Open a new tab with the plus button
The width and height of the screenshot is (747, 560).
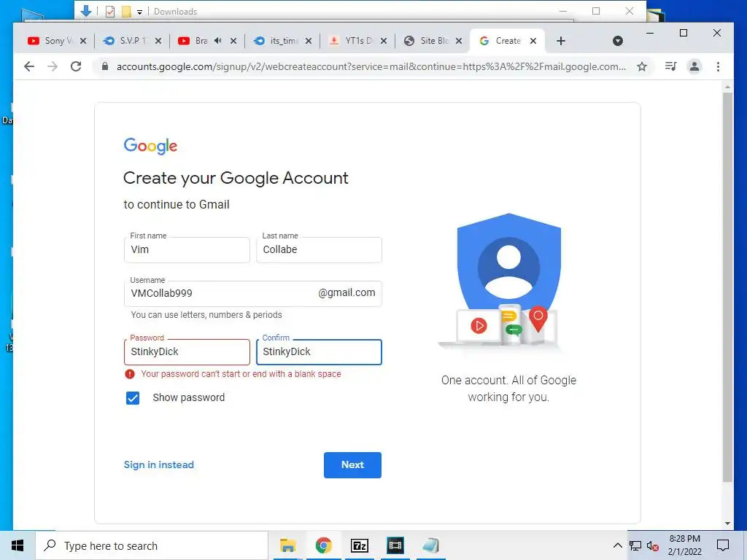(561, 41)
